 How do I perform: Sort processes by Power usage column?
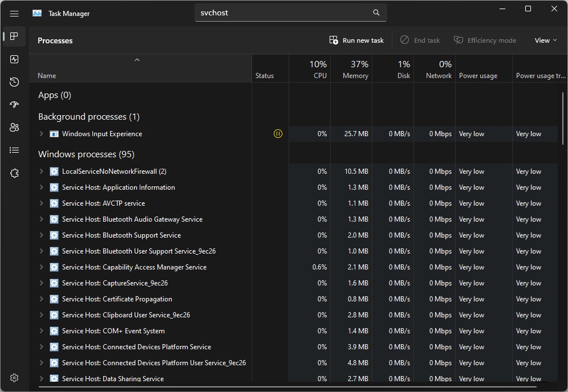pos(484,69)
